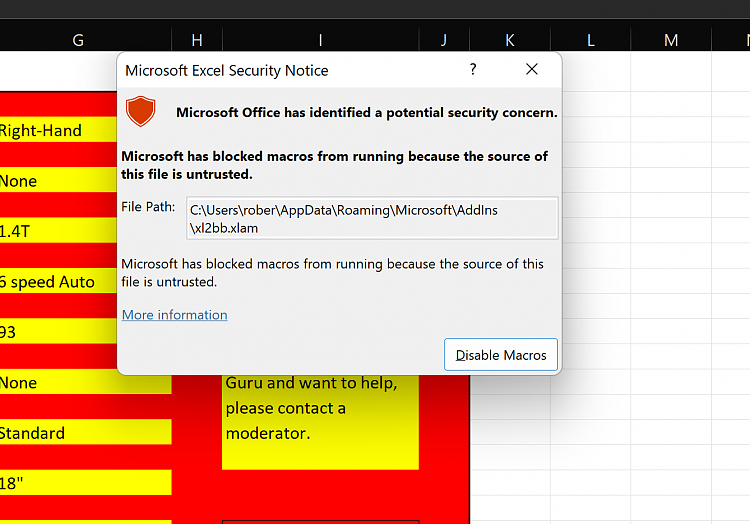Click the File Path text field
This screenshot has width=750, height=524.
coord(372,218)
